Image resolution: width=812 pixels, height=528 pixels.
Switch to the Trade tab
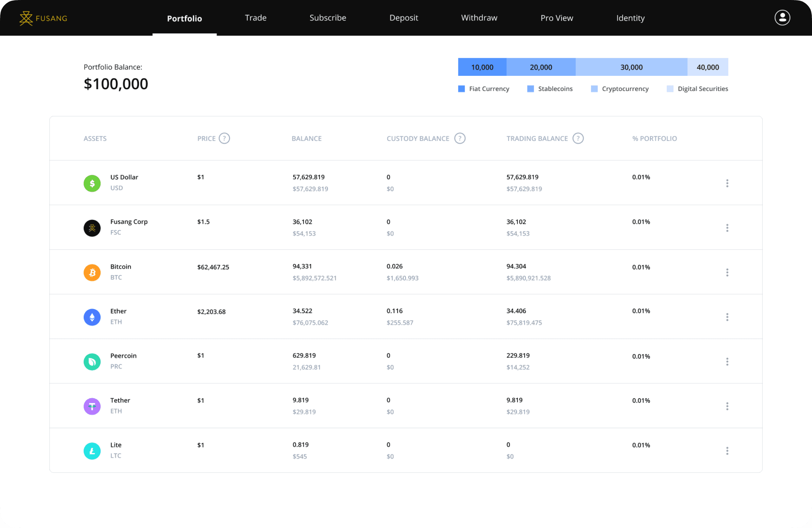point(256,18)
